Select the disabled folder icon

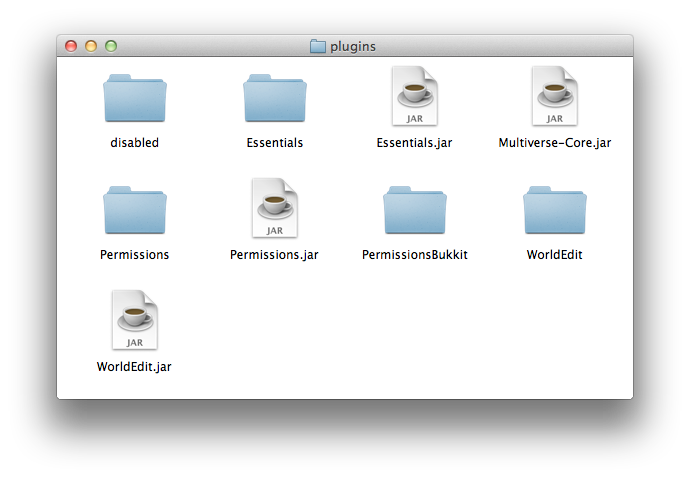tap(135, 98)
